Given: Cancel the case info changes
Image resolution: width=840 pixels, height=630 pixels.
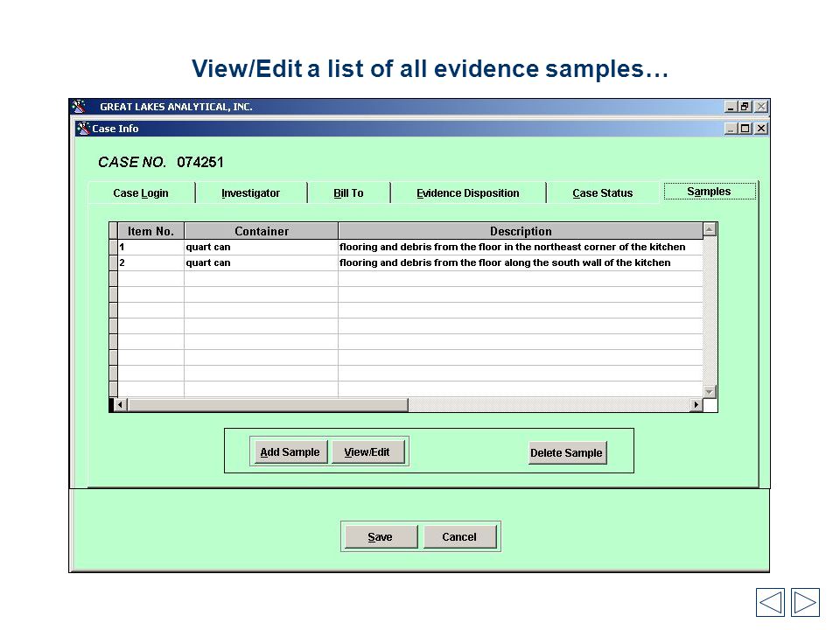Looking at the screenshot, I should pos(459,536).
